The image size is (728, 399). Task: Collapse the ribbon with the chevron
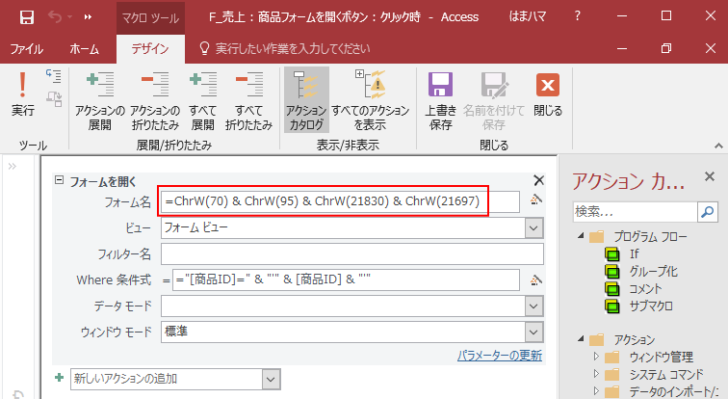point(719,146)
